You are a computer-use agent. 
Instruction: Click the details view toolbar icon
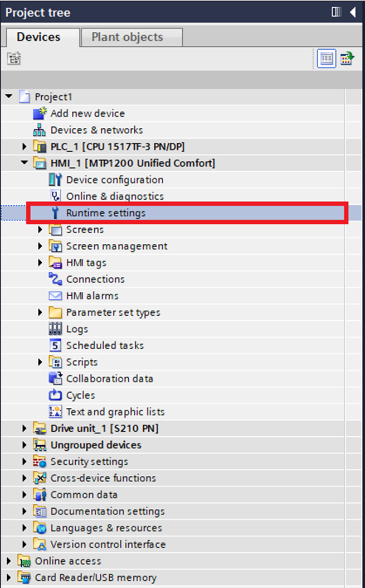[x=326, y=59]
